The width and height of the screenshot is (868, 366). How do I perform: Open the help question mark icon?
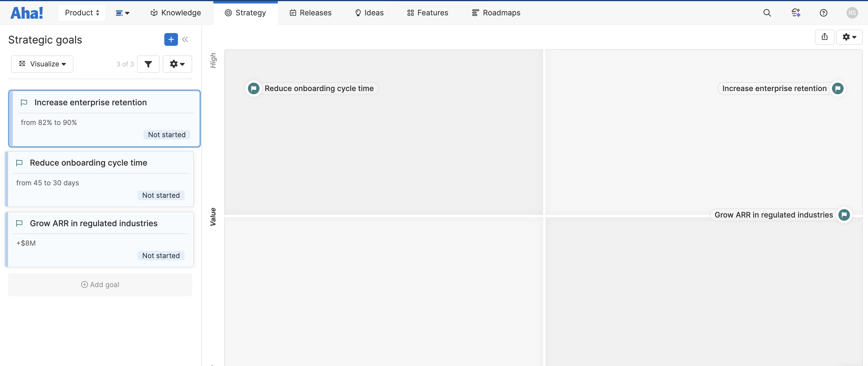point(823,13)
